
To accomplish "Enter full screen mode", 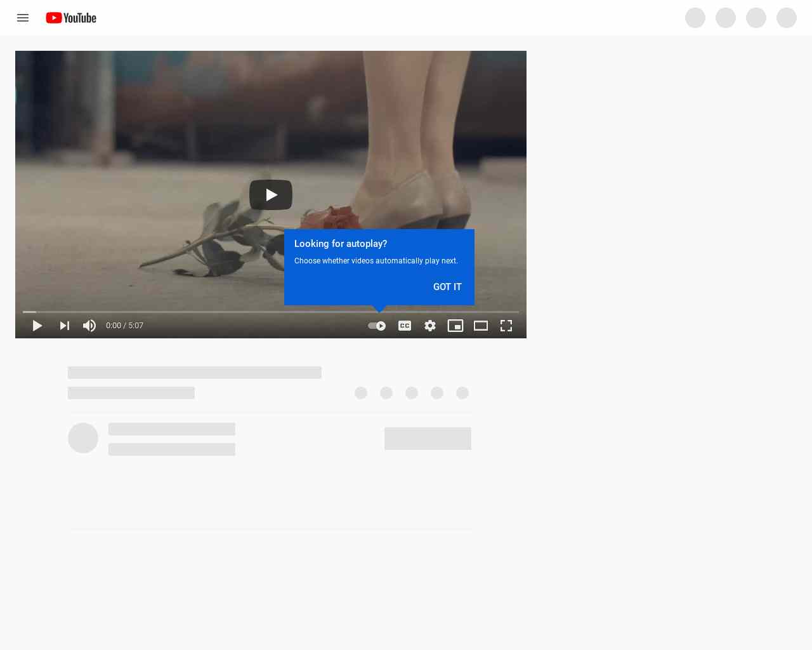I will (506, 326).
